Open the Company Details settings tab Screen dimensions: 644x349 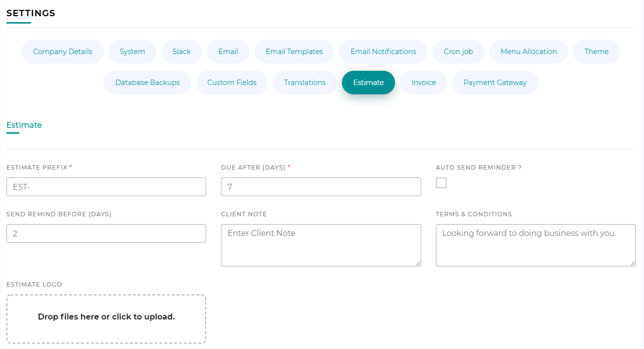click(62, 52)
